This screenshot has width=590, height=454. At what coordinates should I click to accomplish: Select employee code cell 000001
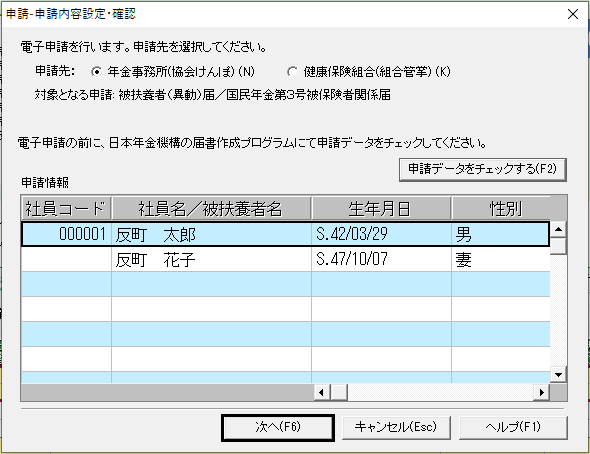point(66,234)
